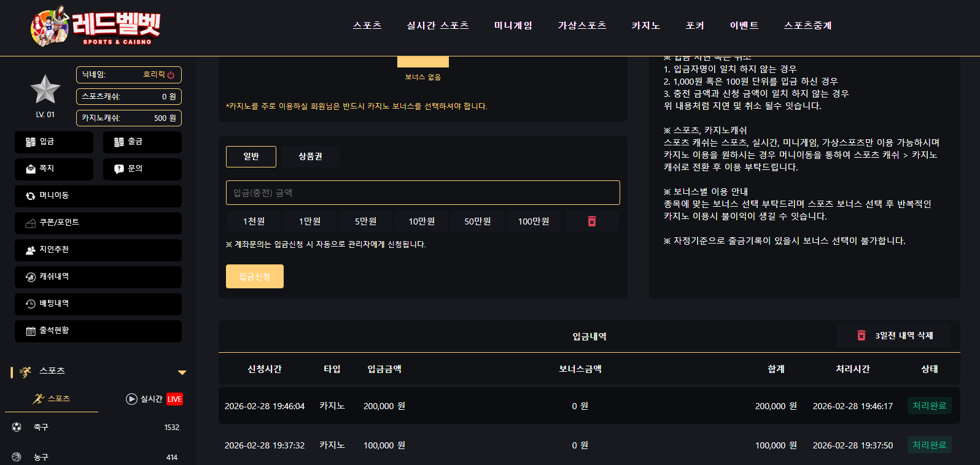Click the logout power icon next to nickname
This screenshot has height=465, width=980.
(171, 75)
